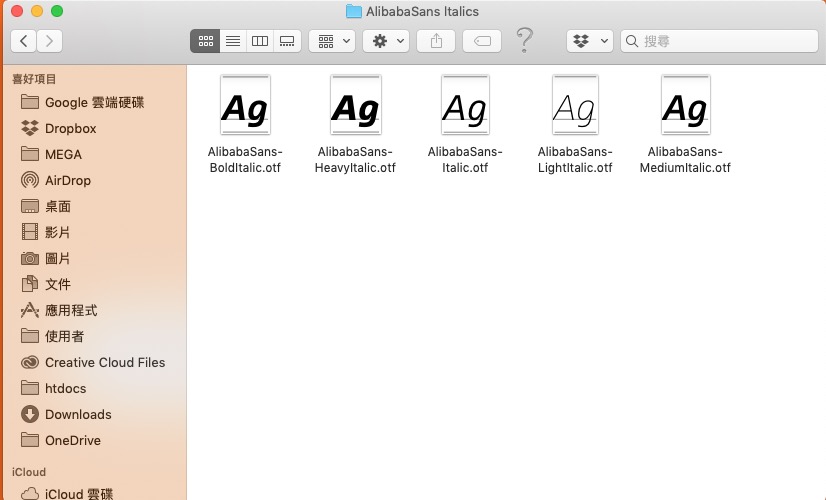Click the 文件 documents icon in sidebar
The height and width of the screenshot is (500, 826).
[30, 284]
